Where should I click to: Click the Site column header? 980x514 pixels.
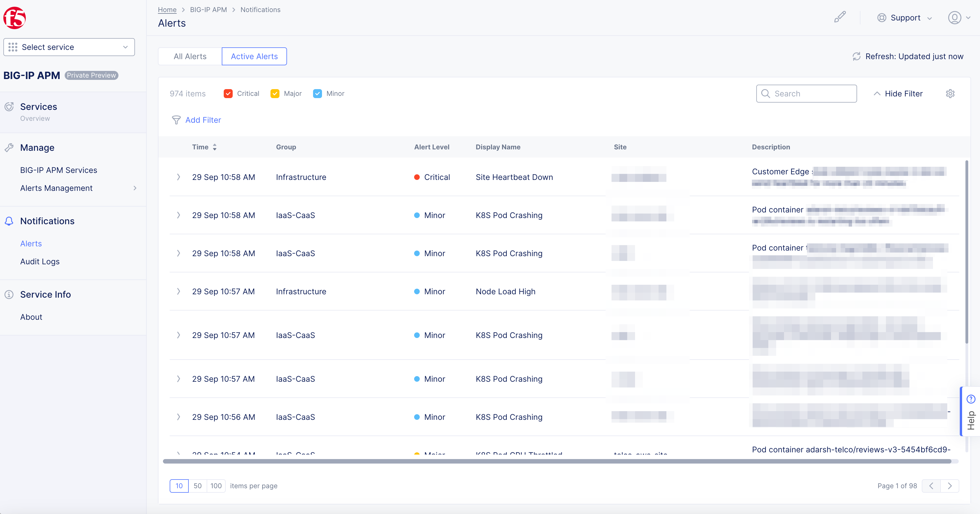point(620,147)
